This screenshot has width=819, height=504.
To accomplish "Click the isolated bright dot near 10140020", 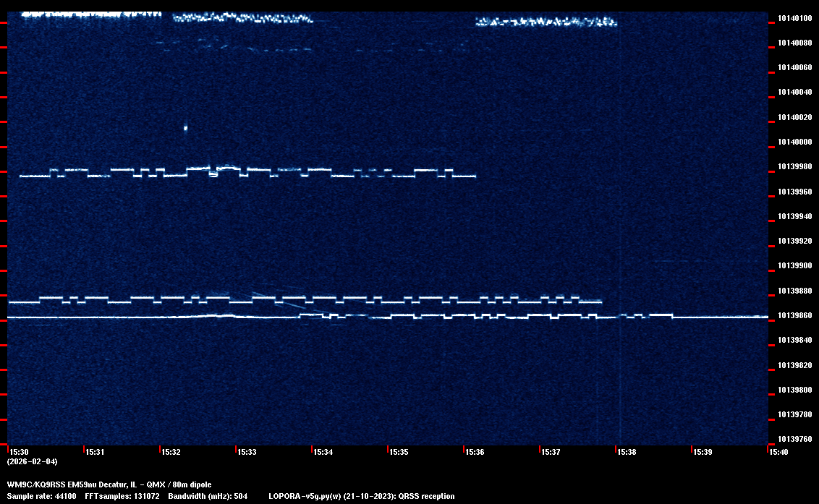I will (186, 128).
